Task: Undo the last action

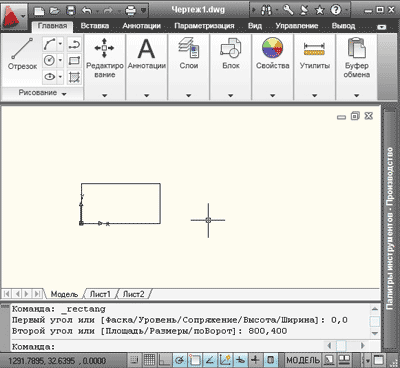Action: coord(87,11)
